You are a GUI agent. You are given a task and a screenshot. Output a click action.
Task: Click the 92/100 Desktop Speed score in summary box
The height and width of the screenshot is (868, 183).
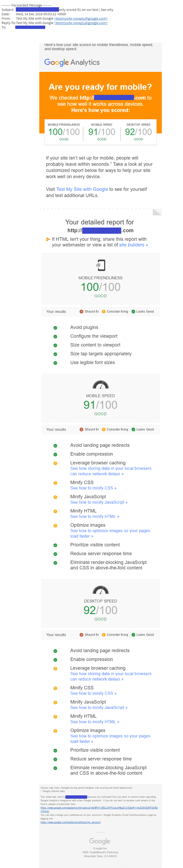(x=139, y=132)
